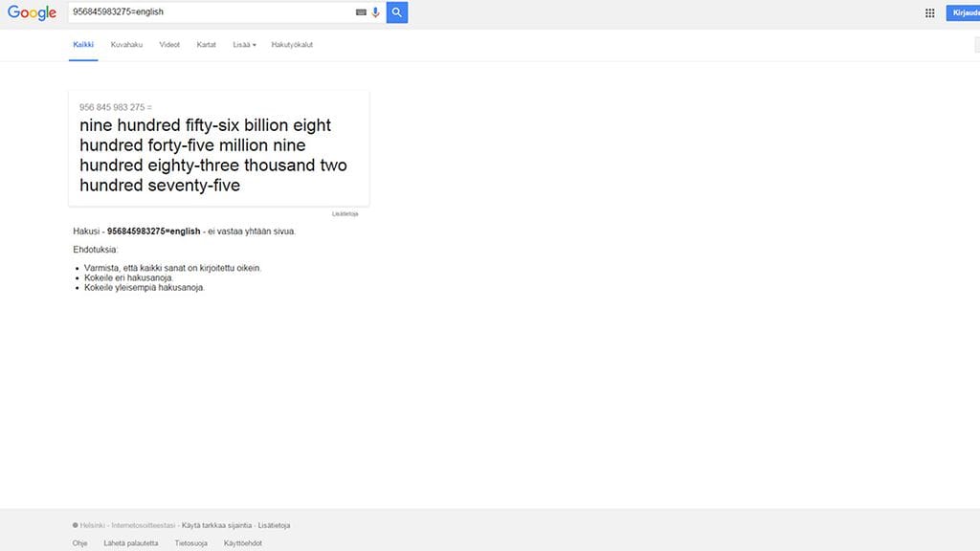Click the blue Kirjaudu sign-in button
Screen dimensions: 980x551
[963, 12]
